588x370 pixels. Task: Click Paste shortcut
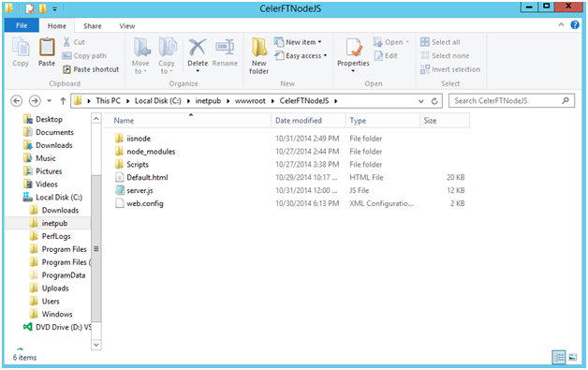[x=91, y=69]
